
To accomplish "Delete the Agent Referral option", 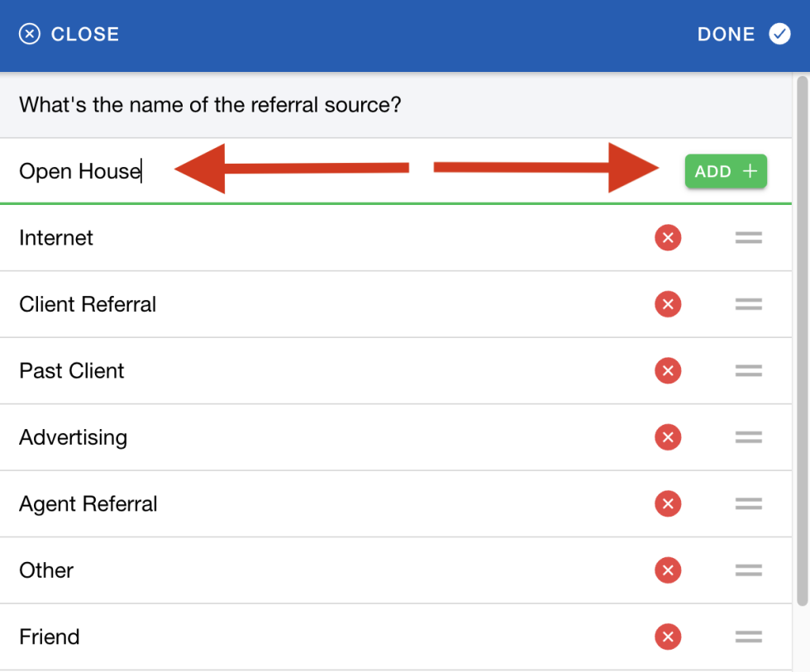I will pos(668,503).
